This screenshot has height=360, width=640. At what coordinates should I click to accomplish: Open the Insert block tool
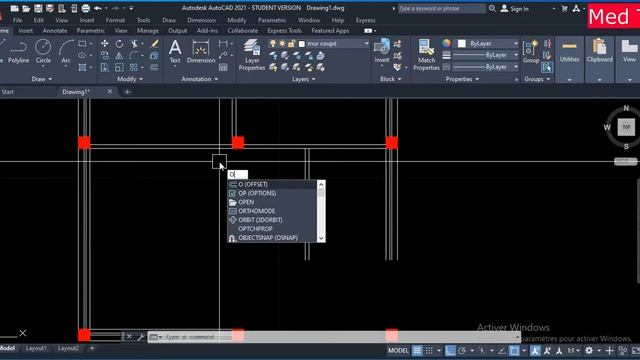click(x=382, y=51)
